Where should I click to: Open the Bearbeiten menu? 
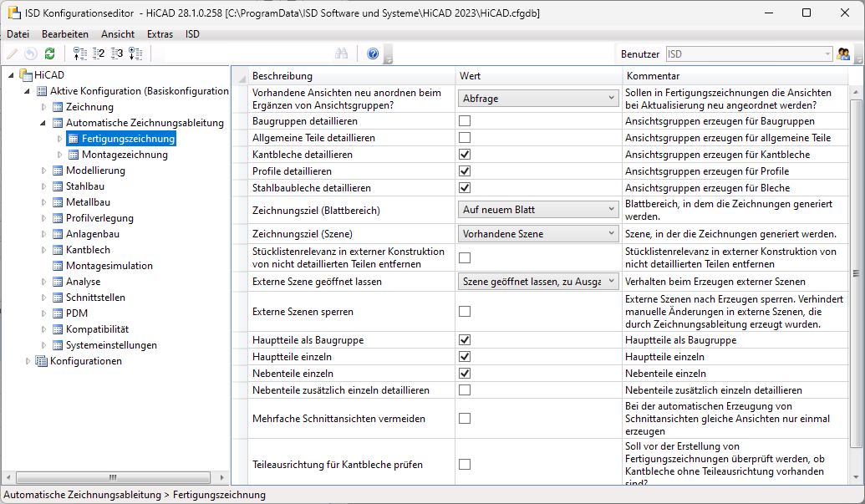pos(65,34)
